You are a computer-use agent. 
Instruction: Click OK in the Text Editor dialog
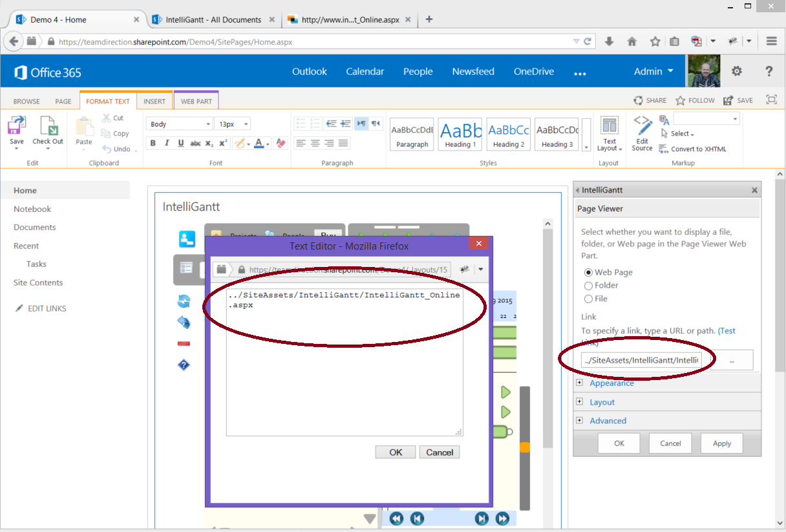pyautogui.click(x=396, y=452)
